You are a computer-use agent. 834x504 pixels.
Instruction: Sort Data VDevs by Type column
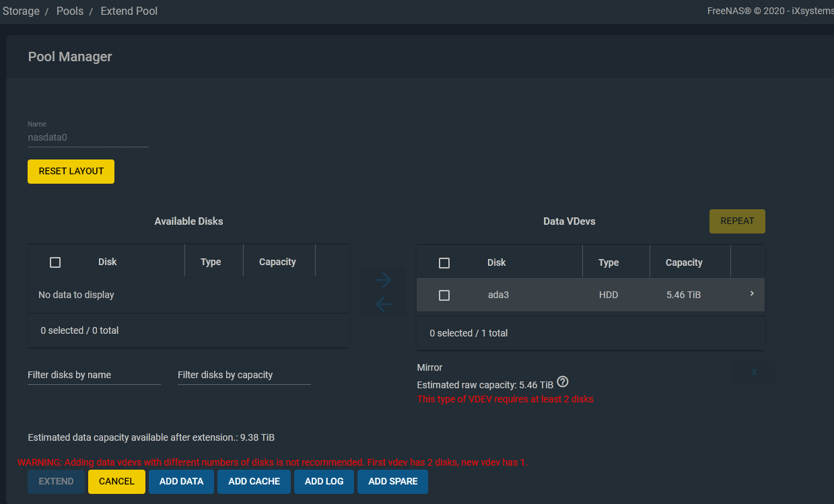(609, 262)
